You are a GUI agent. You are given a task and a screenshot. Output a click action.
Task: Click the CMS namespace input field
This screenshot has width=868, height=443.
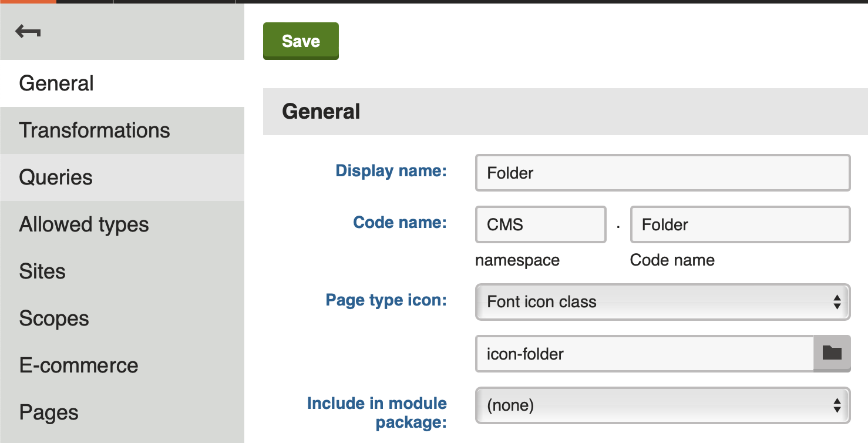[540, 224]
